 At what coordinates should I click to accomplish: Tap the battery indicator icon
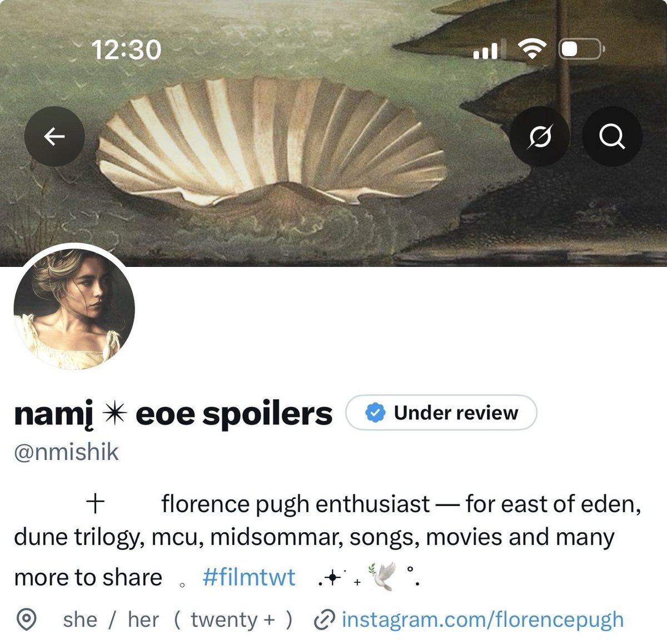(581, 49)
